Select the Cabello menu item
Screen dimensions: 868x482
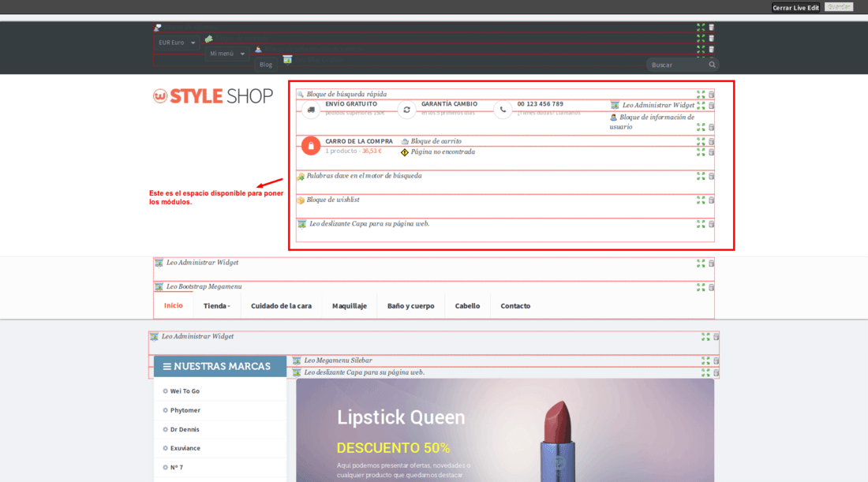pyautogui.click(x=467, y=306)
